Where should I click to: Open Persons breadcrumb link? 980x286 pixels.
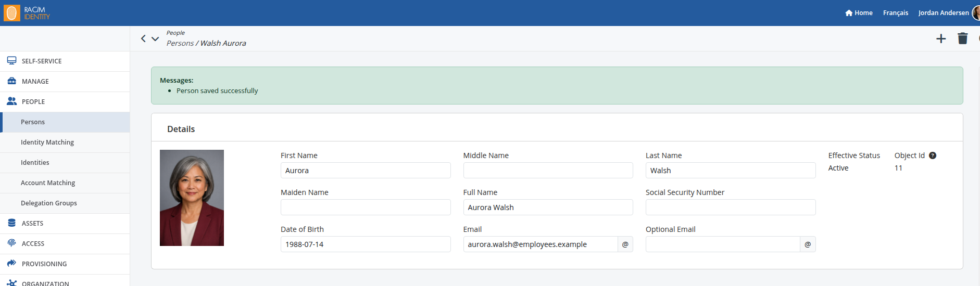180,43
